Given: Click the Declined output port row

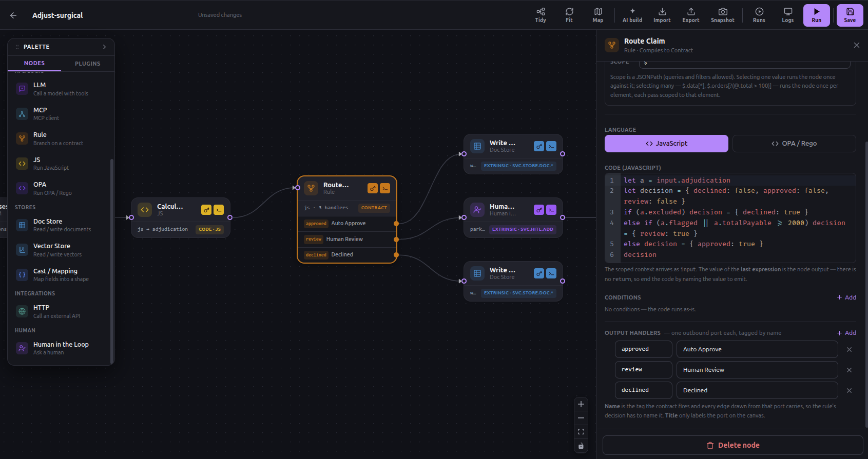Looking at the screenshot, I should coord(347,255).
